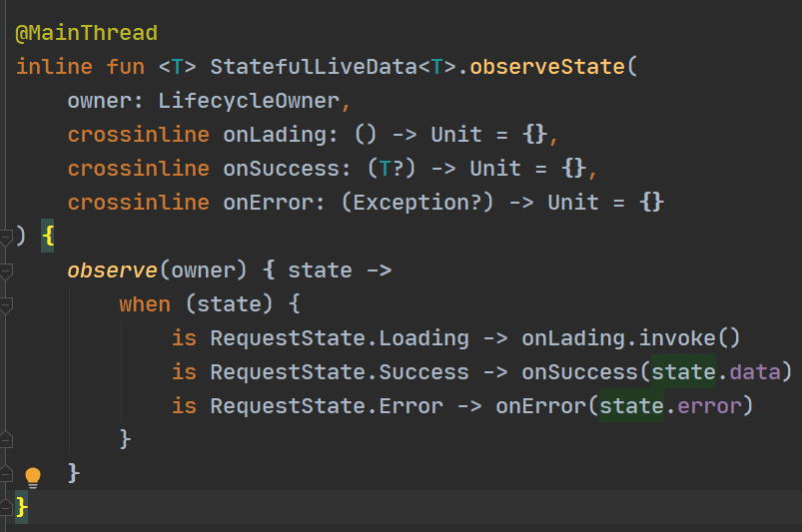This screenshot has height=532, width=802.
Task: Click the Exception? type in the onError parameter
Action: coord(417,203)
